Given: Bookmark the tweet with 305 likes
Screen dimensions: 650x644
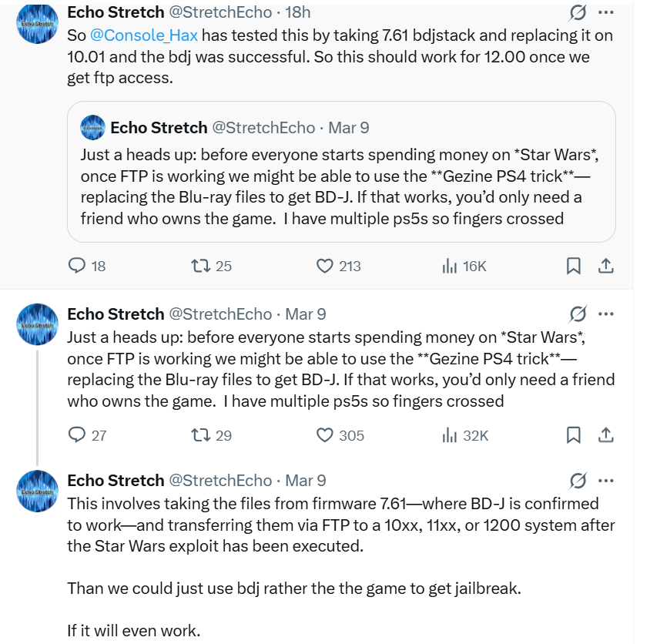Looking at the screenshot, I should pyautogui.click(x=574, y=435).
